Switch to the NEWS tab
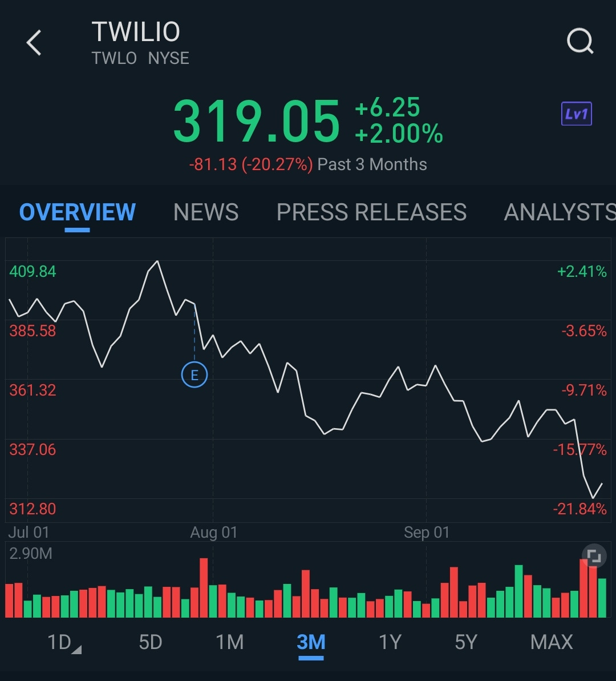616x681 pixels. [x=206, y=212]
